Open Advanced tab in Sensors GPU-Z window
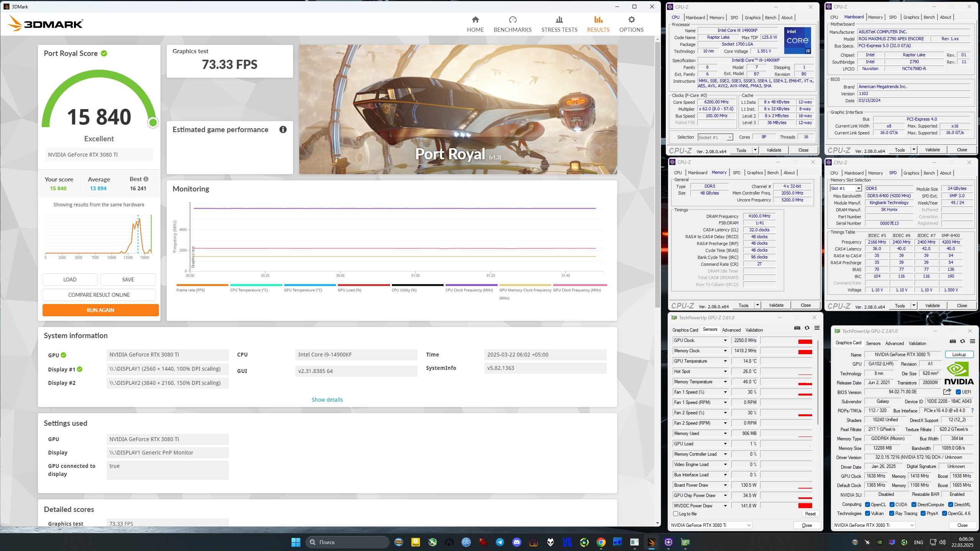This screenshot has width=980, height=551. 731,330
